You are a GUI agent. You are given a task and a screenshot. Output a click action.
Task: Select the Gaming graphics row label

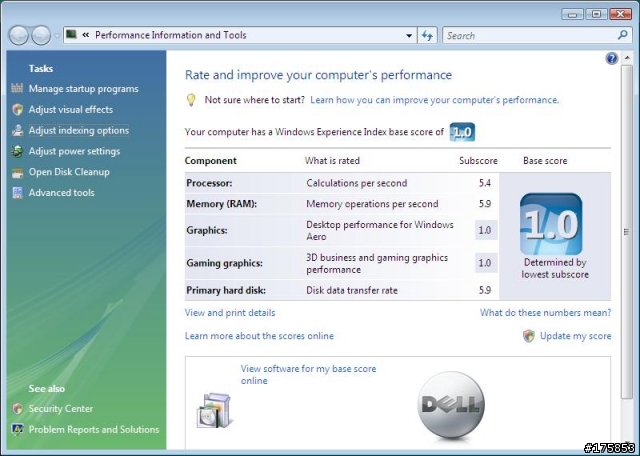pos(224,263)
